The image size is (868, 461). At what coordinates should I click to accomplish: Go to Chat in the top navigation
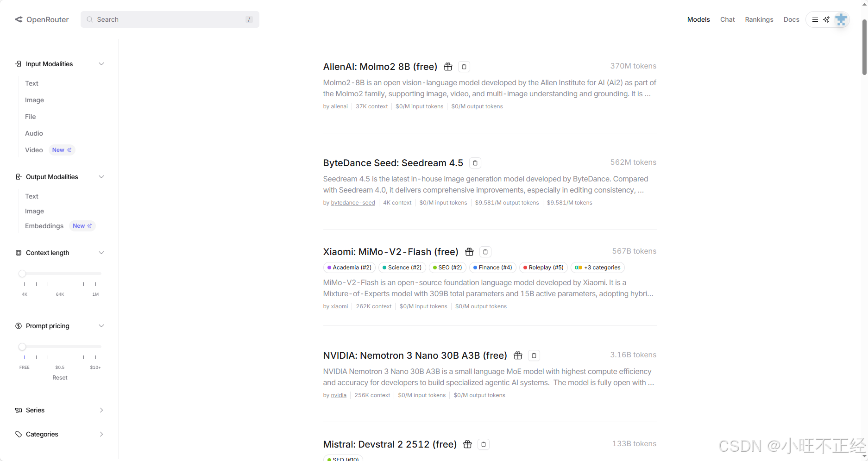coord(727,19)
